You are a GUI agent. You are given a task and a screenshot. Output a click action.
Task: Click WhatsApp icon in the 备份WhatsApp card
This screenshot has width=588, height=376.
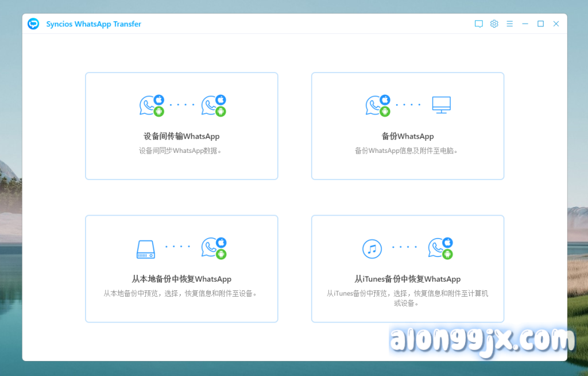click(x=377, y=105)
